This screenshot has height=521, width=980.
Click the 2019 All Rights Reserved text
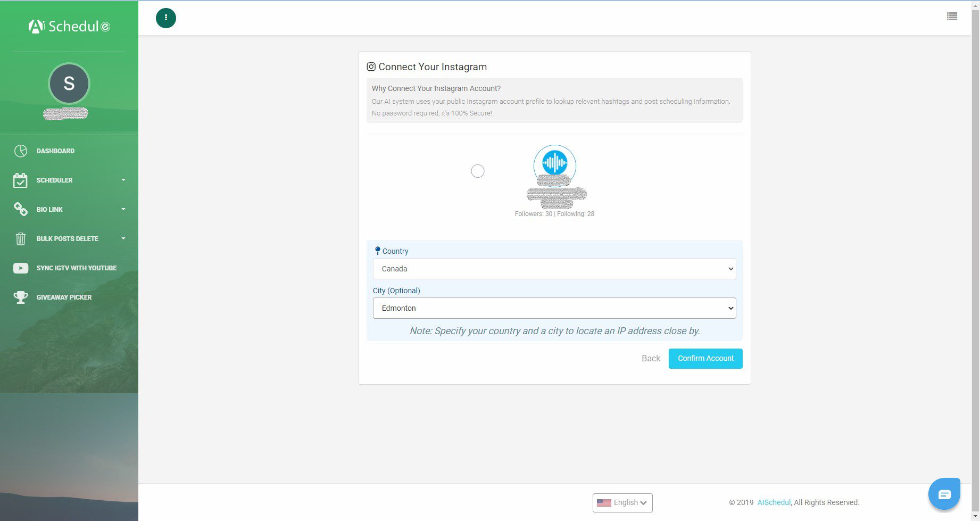pyautogui.click(x=794, y=502)
